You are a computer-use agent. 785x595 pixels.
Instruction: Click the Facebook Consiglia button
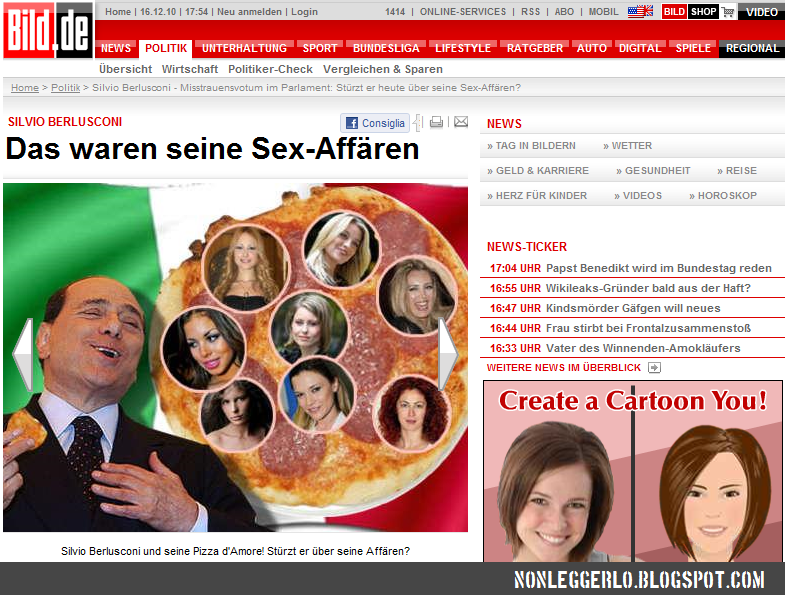[375, 123]
